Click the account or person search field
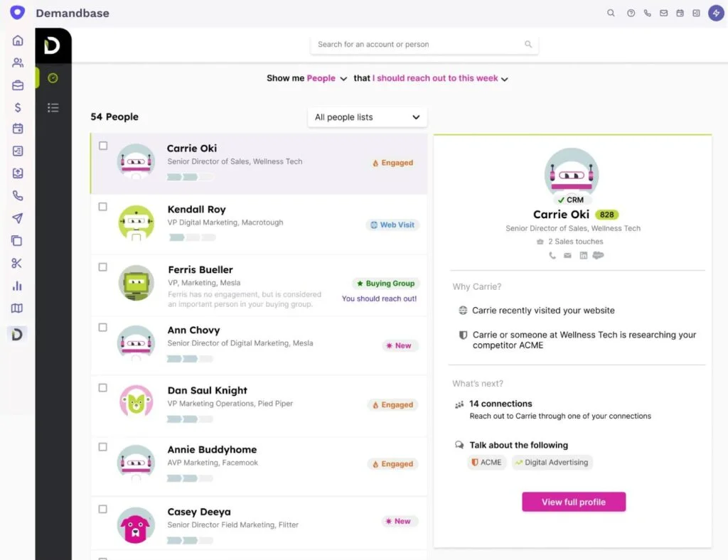Screen dimensions: 728x560 coord(419,45)
